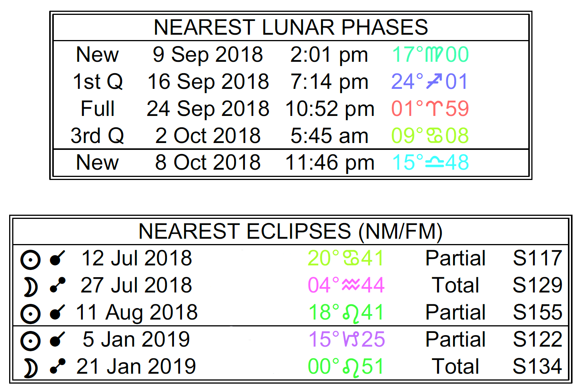Select the Sagittarius position 24°01 for 1st Quarter
The height and width of the screenshot is (392, 579).
click(429, 82)
